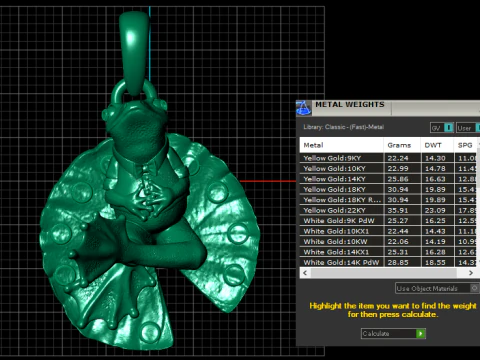Viewport: 480px width, 360px height.
Task: Select the White Gold:9K PdW row
Action: [x=388, y=220]
